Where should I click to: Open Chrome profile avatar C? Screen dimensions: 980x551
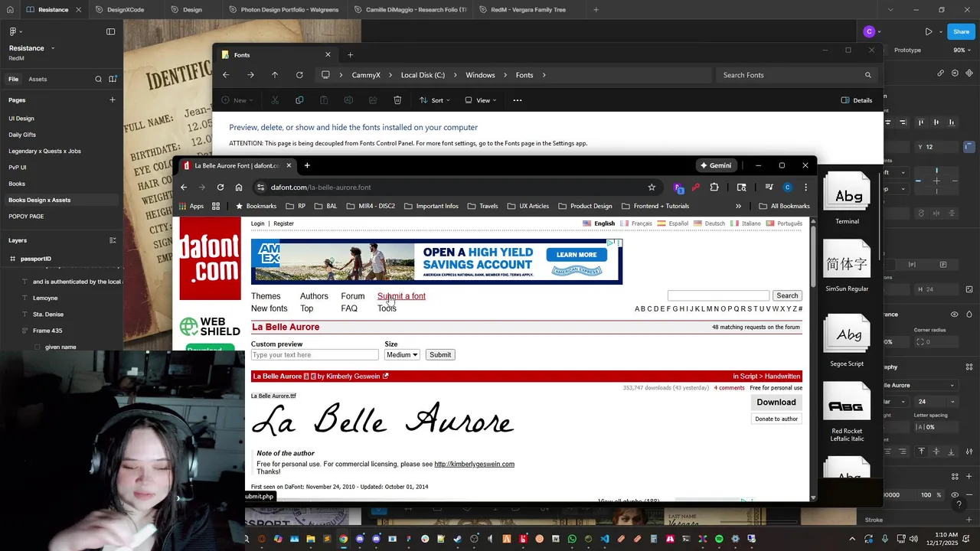(787, 187)
